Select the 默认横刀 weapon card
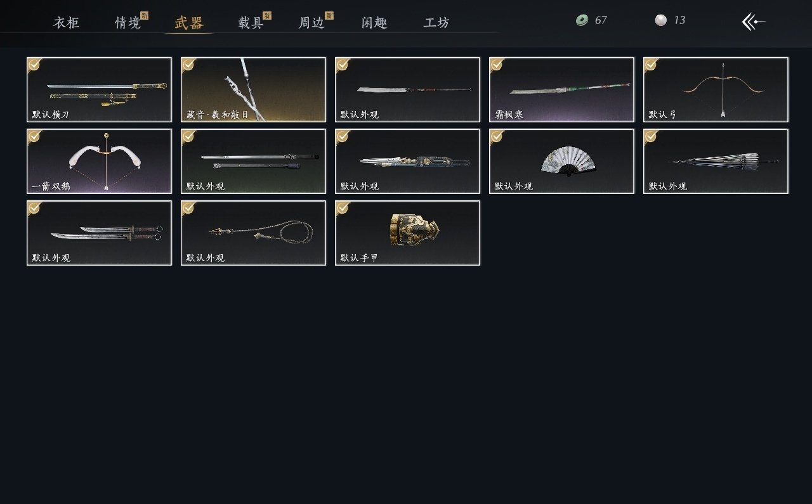 (x=99, y=89)
